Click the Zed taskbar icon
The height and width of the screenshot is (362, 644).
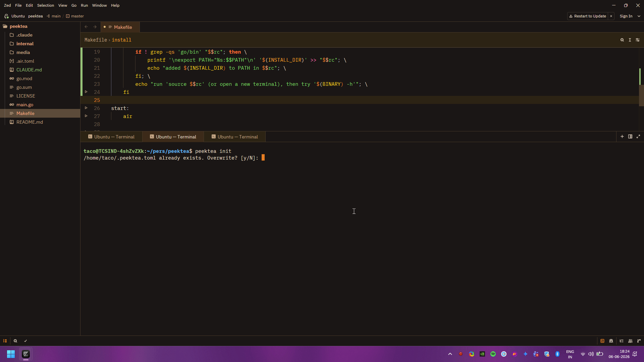[26, 354]
